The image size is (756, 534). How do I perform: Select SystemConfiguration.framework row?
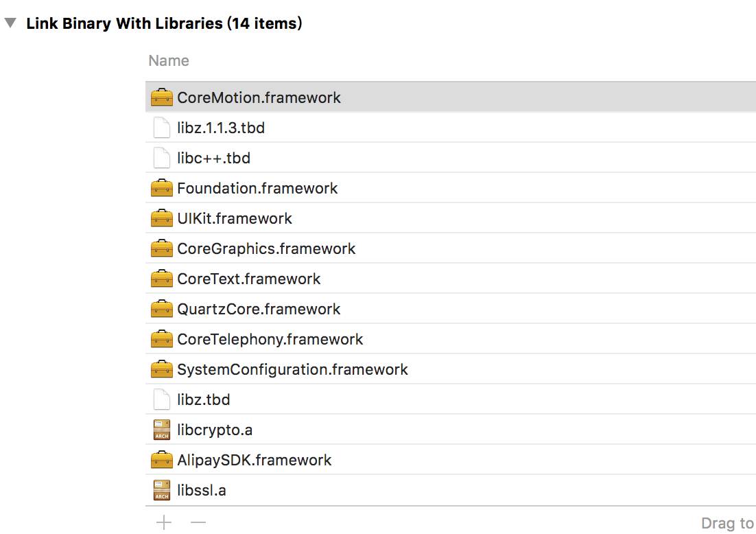(450, 369)
